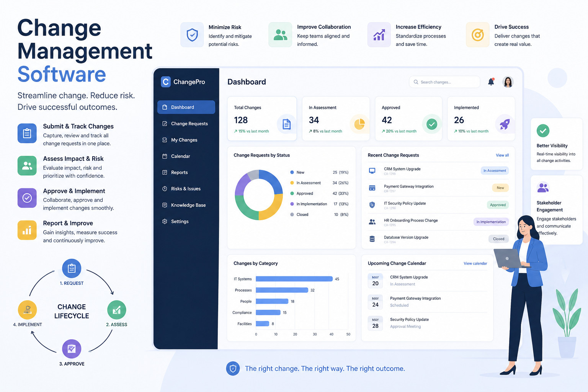The width and height of the screenshot is (588, 392).
Task: Open Calendar from the sidebar
Action: pos(186,156)
